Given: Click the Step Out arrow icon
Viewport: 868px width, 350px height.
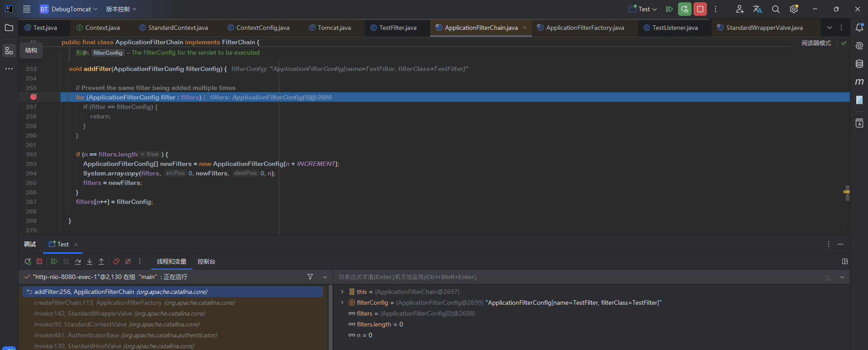Looking at the screenshot, I should click(x=101, y=261).
